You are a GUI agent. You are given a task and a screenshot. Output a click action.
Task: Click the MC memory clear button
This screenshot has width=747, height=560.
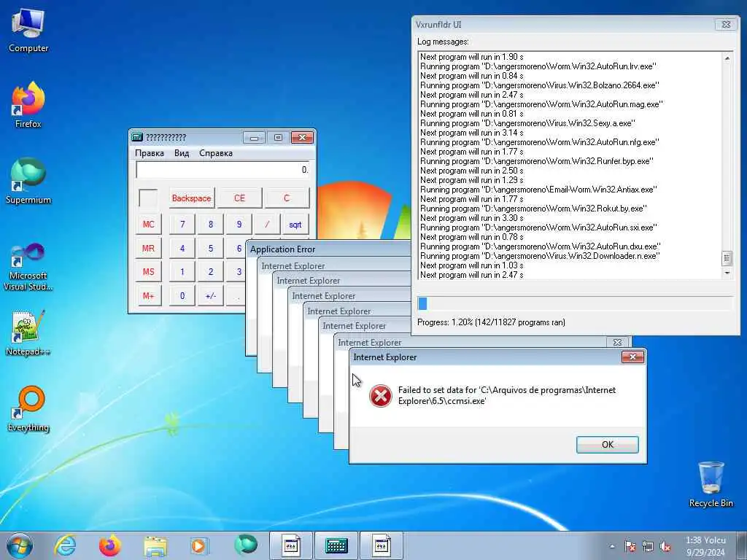148,225
